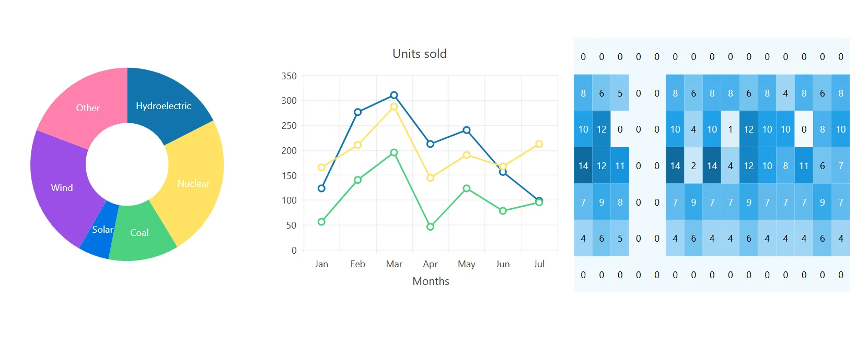This screenshot has height=345, width=868.
Task: Click the blue line's February data point
Action: tap(358, 112)
